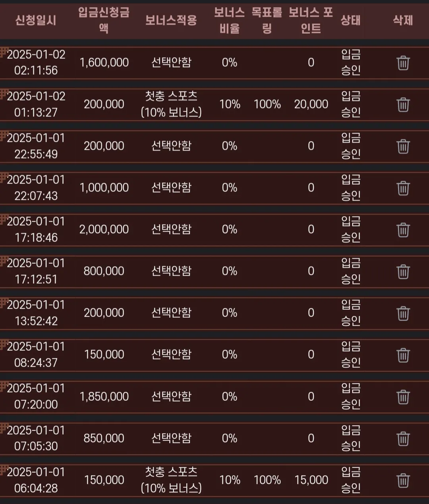
Task: Delete the 08:24:37 deposit of 150,000
Action: (x=403, y=355)
